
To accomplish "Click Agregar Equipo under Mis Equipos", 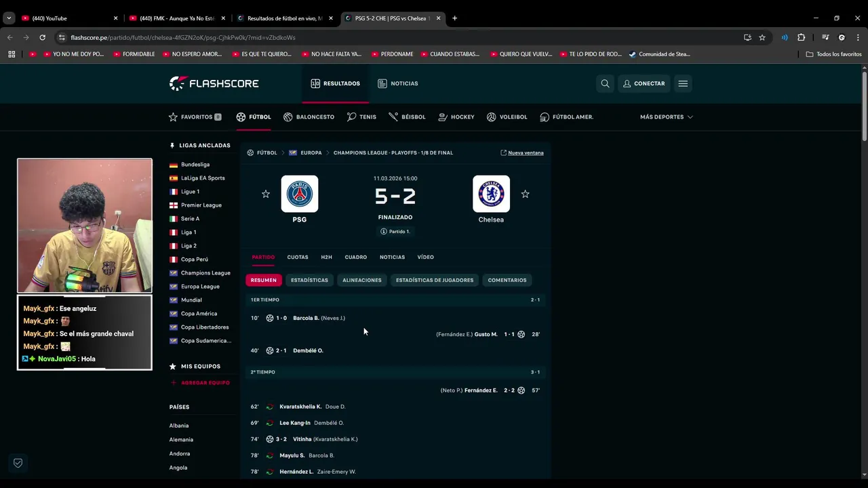I will point(200,382).
